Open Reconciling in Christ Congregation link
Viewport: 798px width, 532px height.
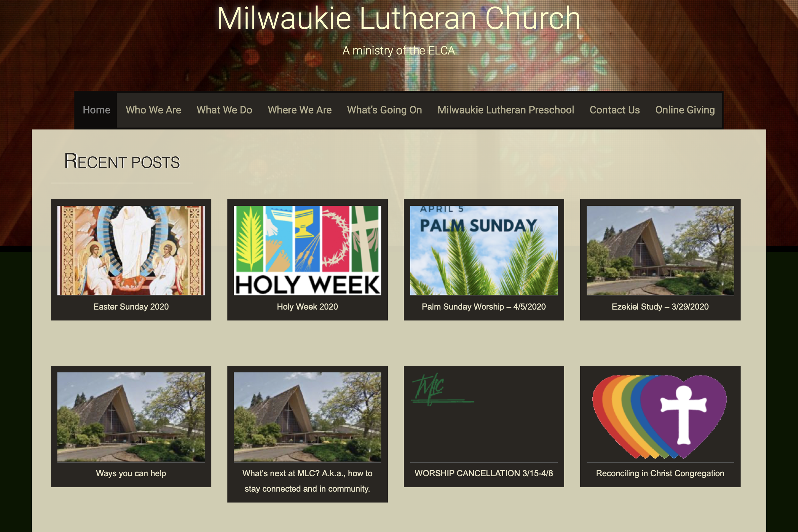[x=660, y=473]
